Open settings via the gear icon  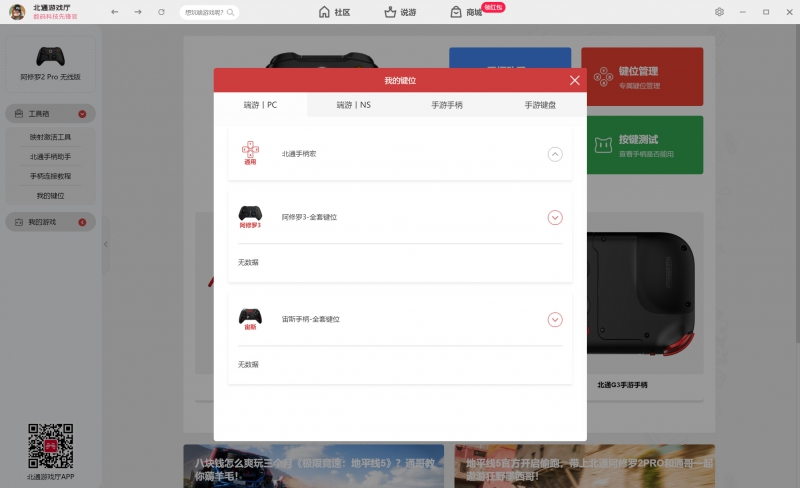click(x=719, y=12)
